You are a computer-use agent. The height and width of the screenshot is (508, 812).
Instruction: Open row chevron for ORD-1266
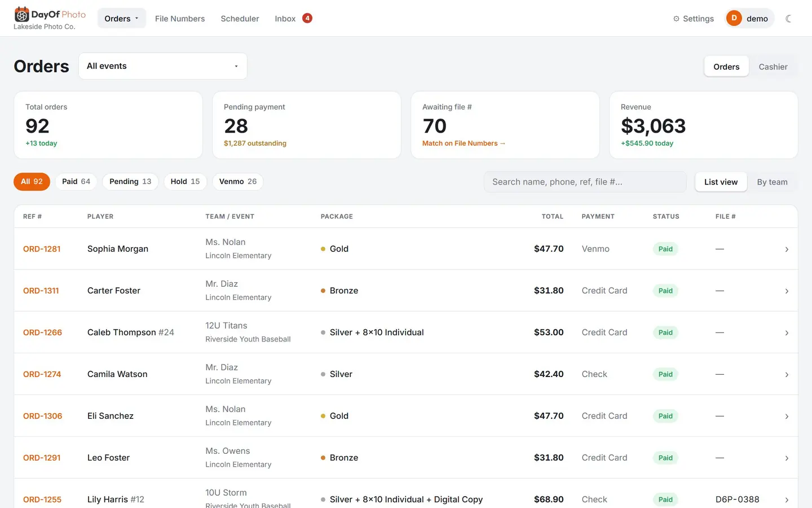[x=787, y=332]
